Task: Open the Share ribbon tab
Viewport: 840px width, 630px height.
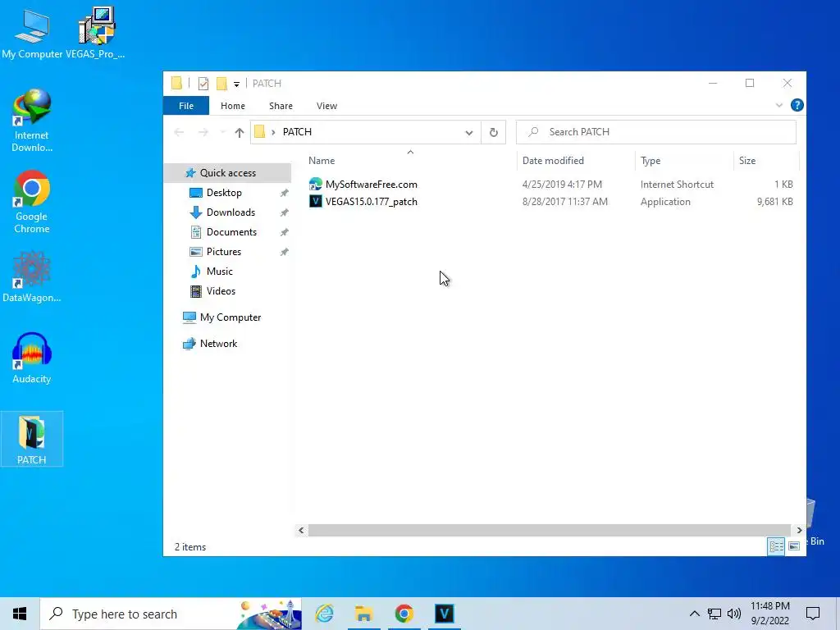Action: [281, 106]
